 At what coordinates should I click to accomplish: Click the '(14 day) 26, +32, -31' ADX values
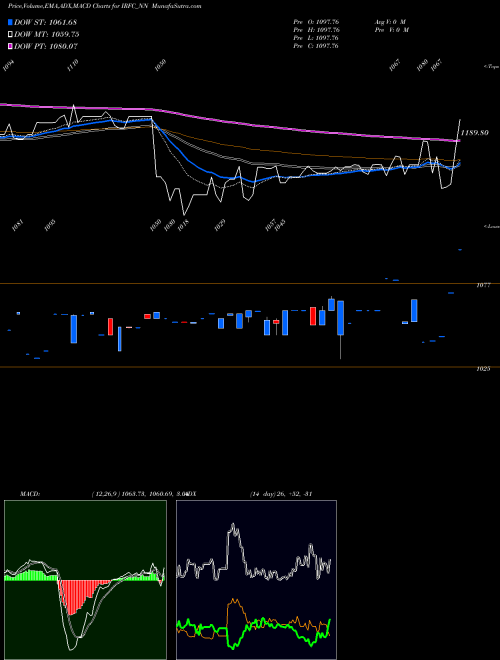[280, 494]
